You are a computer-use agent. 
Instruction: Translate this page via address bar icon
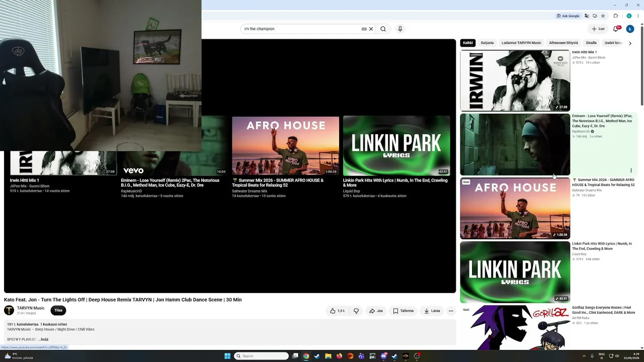click(x=587, y=16)
